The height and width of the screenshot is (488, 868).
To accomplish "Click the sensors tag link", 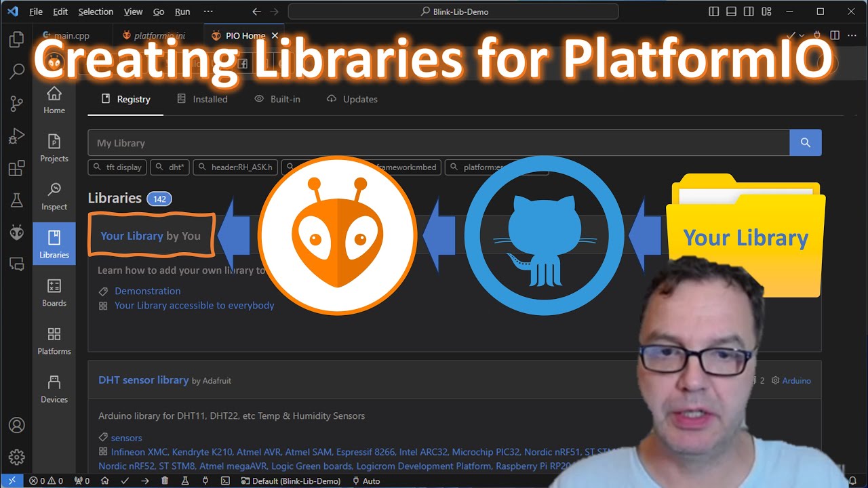I will (x=127, y=438).
